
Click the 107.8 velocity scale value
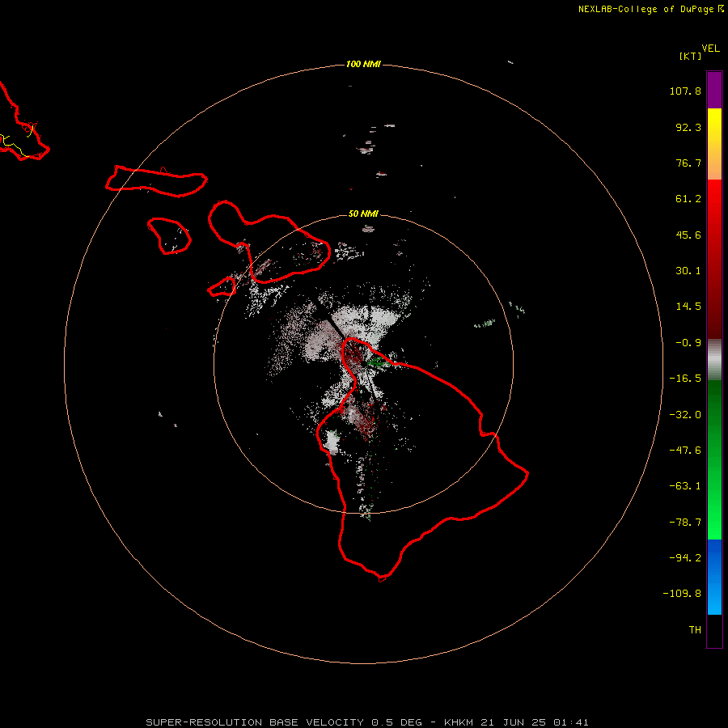click(x=685, y=91)
